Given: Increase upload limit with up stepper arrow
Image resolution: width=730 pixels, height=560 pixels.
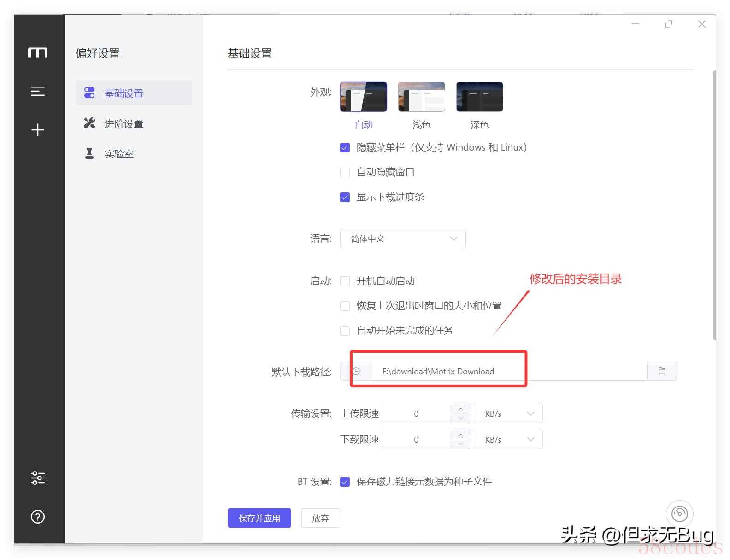Looking at the screenshot, I should point(461,409).
